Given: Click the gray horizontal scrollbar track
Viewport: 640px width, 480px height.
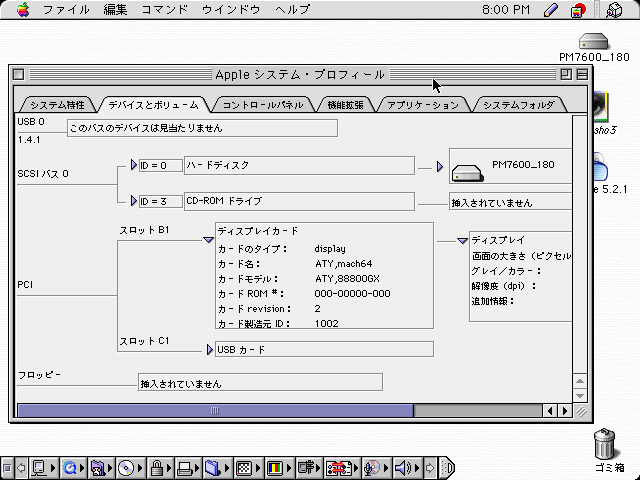Looking at the screenshot, I should pos(478,411).
